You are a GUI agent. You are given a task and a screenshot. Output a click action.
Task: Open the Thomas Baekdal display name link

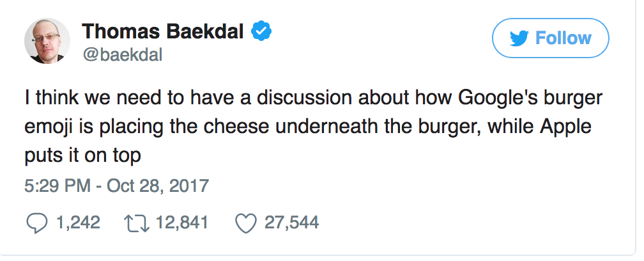[163, 29]
